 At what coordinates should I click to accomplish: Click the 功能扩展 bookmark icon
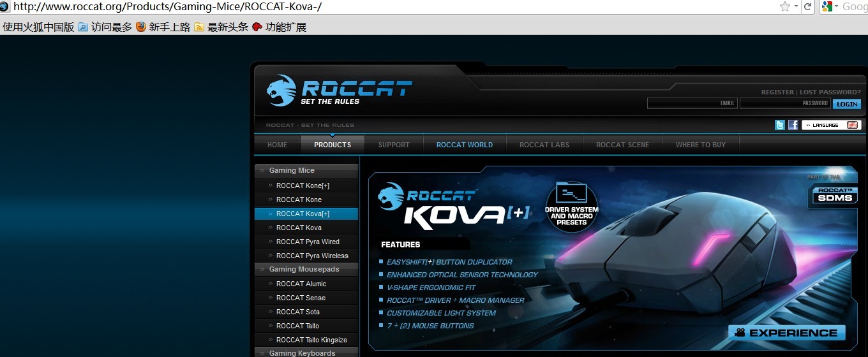[x=257, y=27]
